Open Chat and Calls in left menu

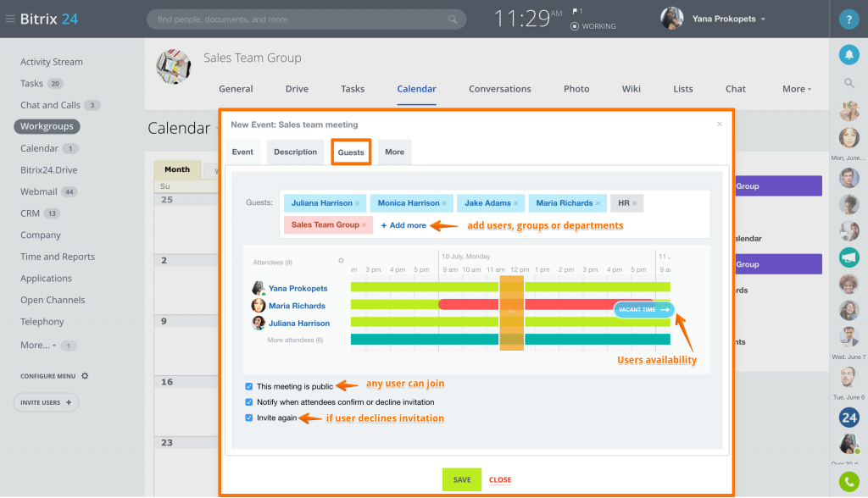click(x=50, y=105)
